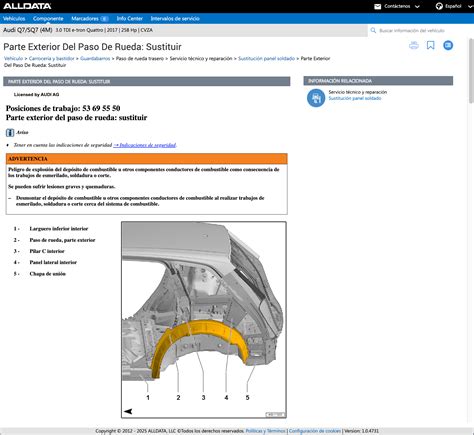
Task: Click the ALLDATA logo
Action: coord(27,6)
